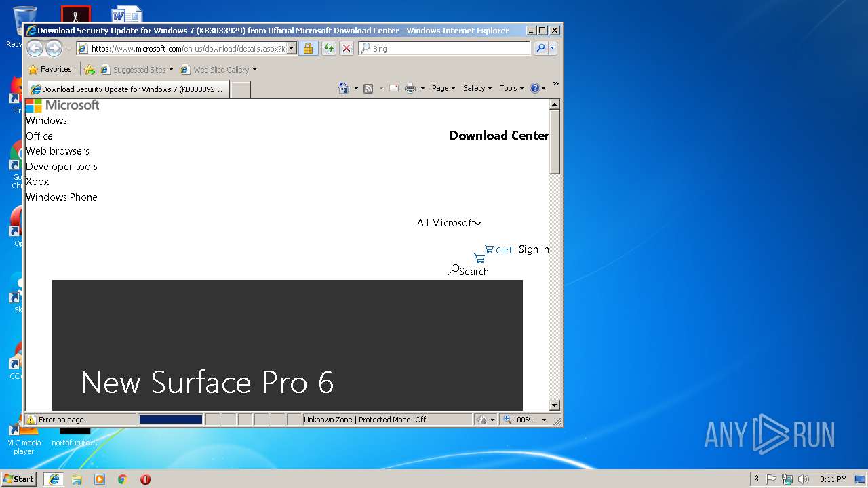Expand the All Microsoft menu

pyautogui.click(x=449, y=223)
